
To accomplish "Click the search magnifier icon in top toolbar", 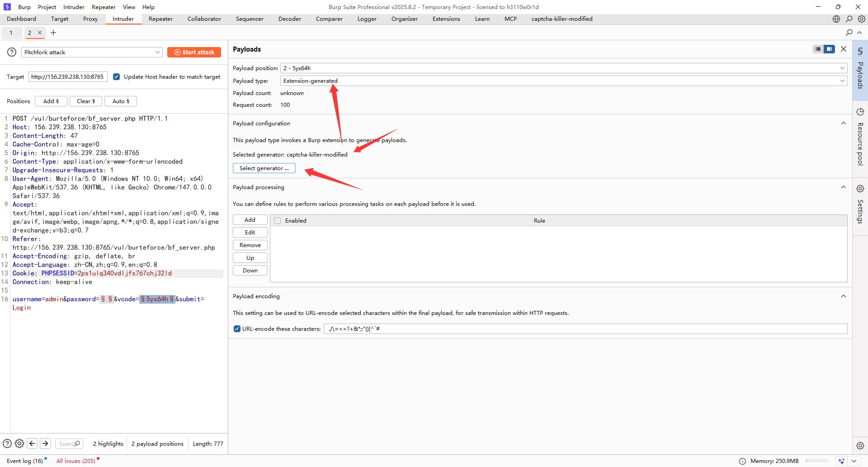I will coord(849,19).
